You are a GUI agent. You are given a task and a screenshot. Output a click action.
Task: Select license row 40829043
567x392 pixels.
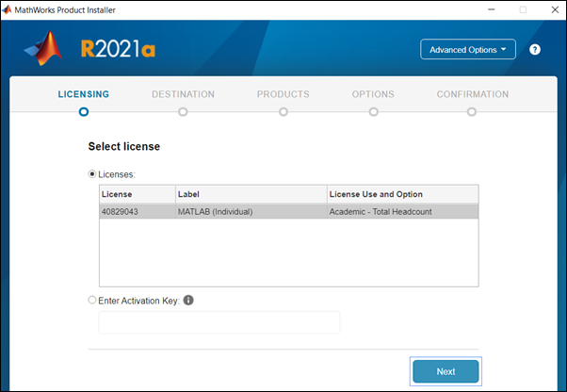289,212
